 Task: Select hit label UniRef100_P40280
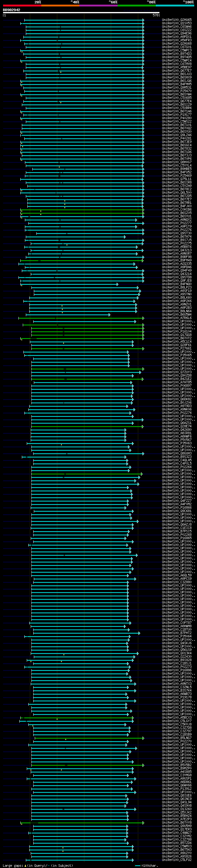pyautogui.click(x=177, y=118)
